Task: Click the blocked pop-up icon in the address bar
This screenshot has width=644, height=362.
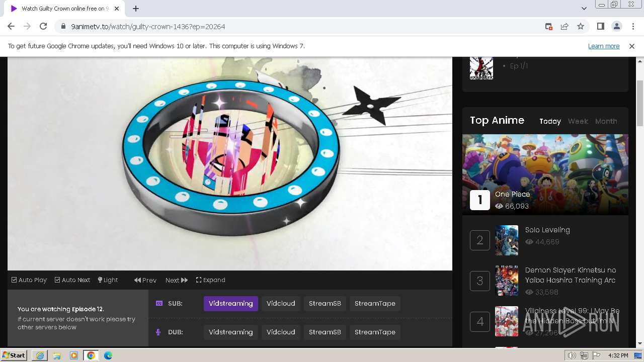Action: 549,27
